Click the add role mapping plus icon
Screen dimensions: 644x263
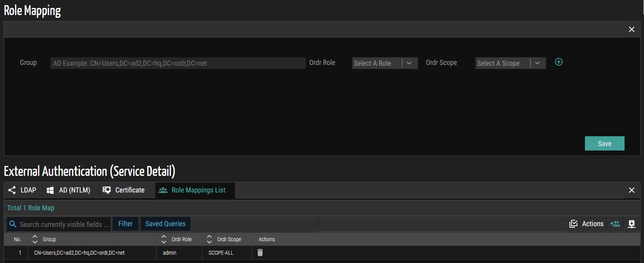click(558, 62)
